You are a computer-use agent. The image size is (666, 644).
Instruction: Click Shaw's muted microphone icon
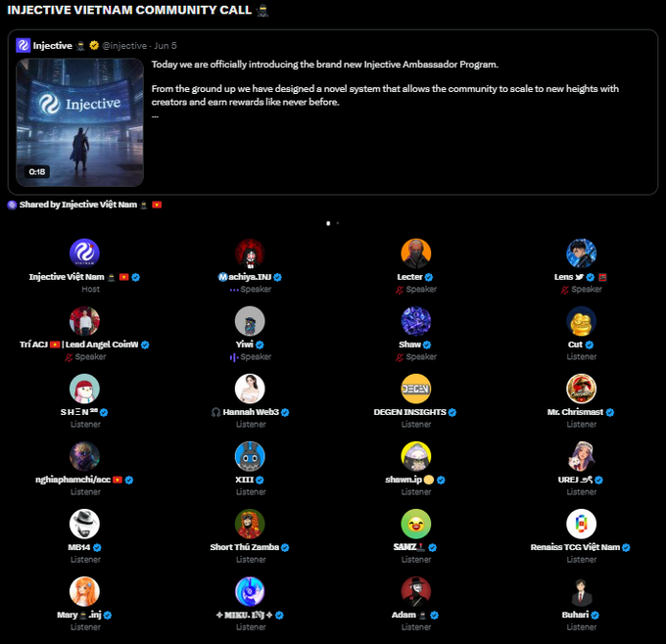tap(400, 357)
